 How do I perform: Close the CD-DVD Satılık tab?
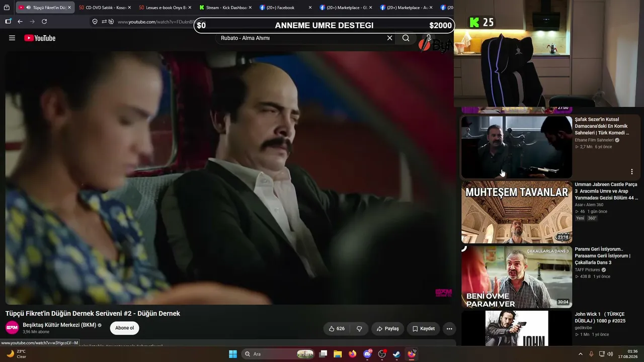[129, 8]
